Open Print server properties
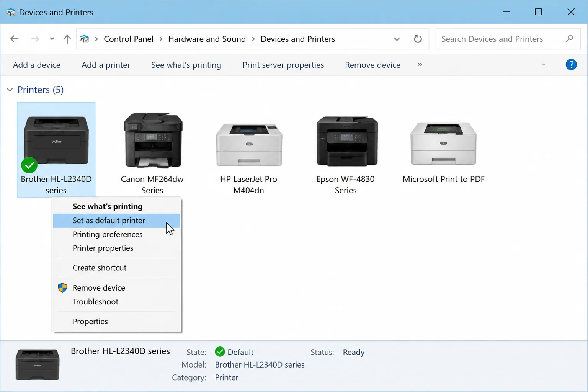Screen dimensions: 588x392 click(283, 65)
